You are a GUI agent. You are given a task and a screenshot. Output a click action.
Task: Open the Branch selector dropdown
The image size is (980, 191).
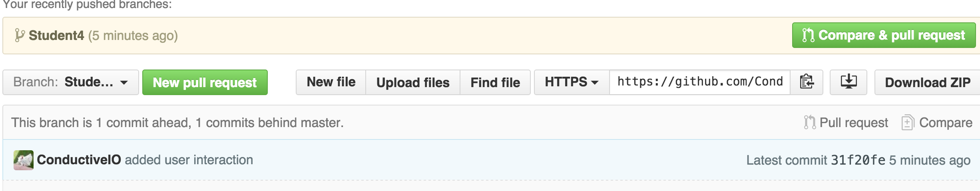[x=71, y=82]
